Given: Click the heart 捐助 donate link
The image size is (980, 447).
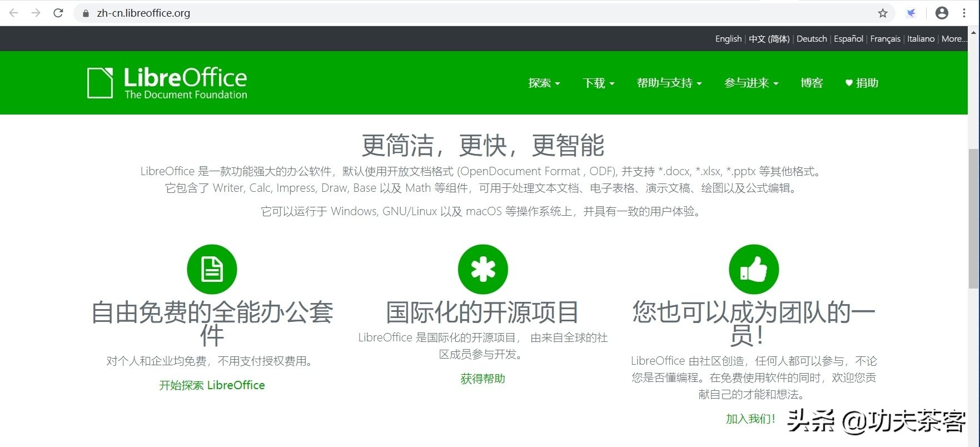Looking at the screenshot, I should coord(862,83).
